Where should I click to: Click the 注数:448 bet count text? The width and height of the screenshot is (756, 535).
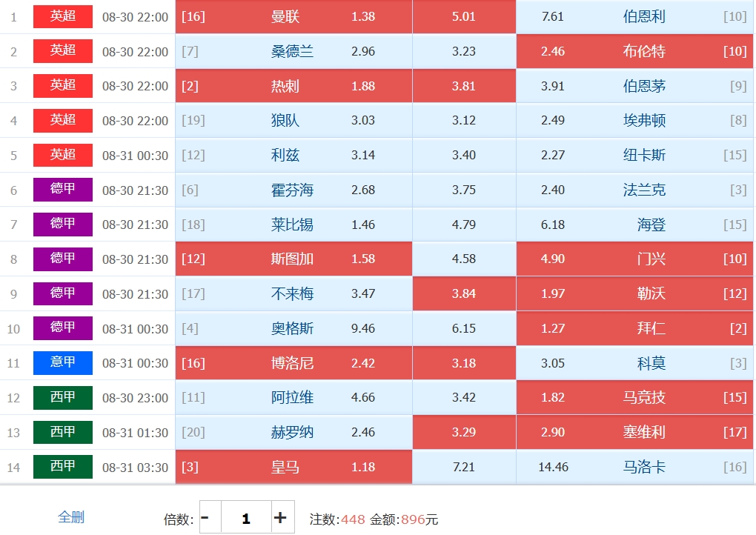(337, 519)
